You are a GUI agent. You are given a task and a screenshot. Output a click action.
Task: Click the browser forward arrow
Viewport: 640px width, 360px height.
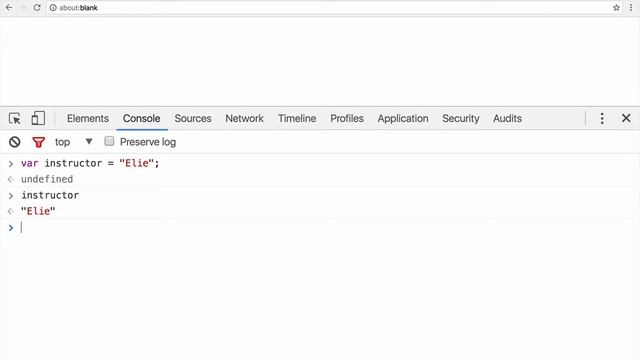tap(23, 7)
